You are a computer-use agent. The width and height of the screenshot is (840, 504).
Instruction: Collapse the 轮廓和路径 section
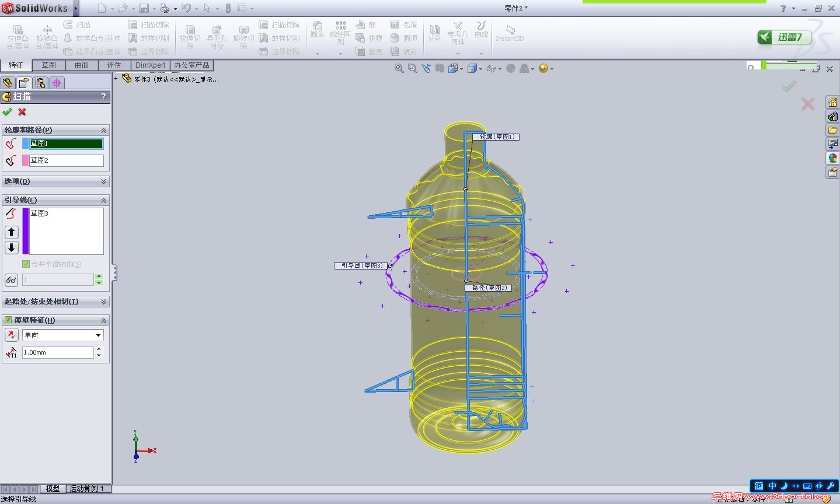pyautogui.click(x=104, y=130)
